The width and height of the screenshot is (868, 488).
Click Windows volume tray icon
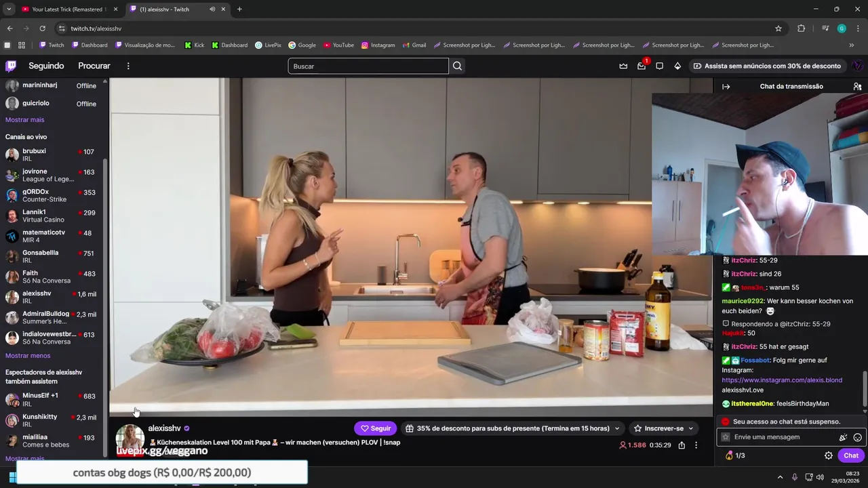pos(820,477)
